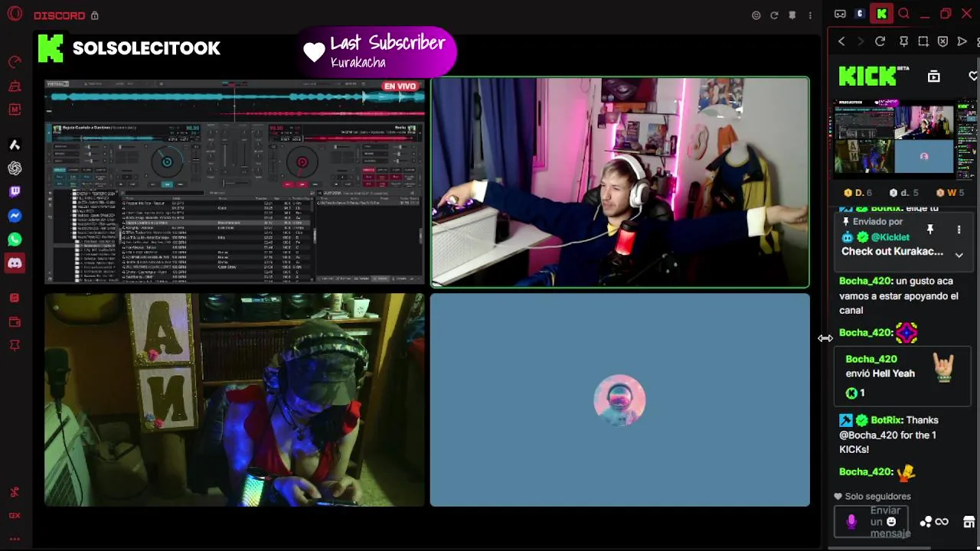
Task: Open sidebar three-dots more options
Action: point(15,539)
